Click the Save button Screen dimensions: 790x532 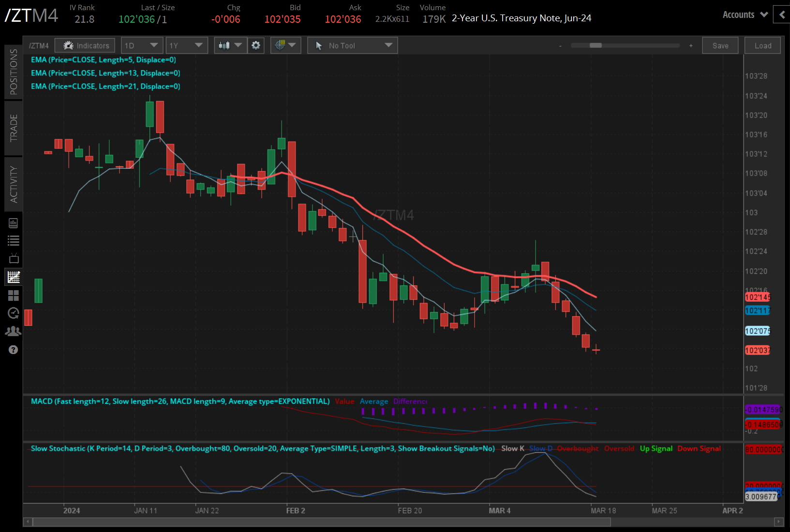[x=720, y=45]
